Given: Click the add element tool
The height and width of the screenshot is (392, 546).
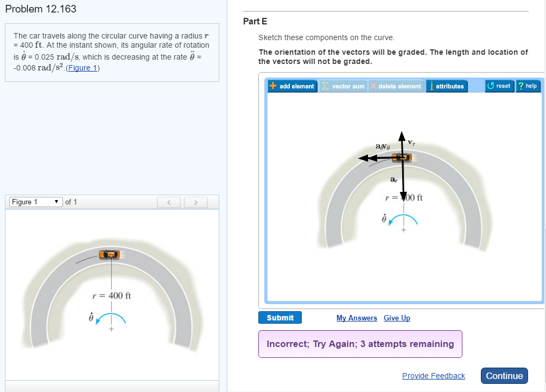Looking at the screenshot, I should [x=292, y=86].
